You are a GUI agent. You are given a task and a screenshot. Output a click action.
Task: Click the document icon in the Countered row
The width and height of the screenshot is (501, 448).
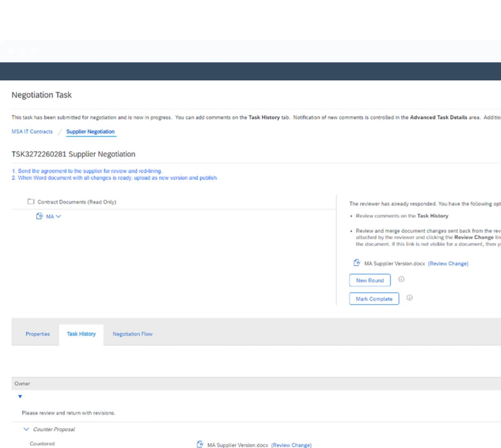(x=200, y=444)
